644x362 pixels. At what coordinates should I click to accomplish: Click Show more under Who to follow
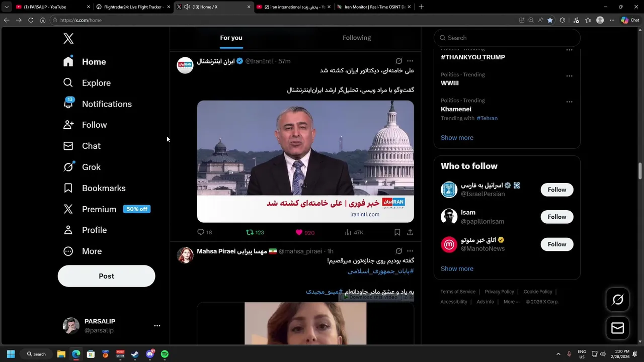[x=457, y=268]
